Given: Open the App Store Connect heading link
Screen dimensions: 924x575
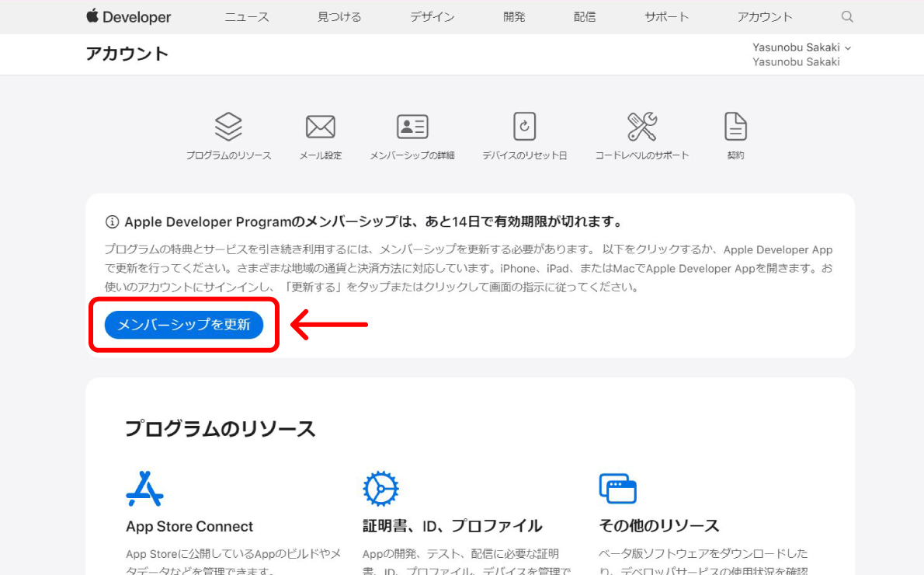Looking at the screenshot, I should click(189, 526).
